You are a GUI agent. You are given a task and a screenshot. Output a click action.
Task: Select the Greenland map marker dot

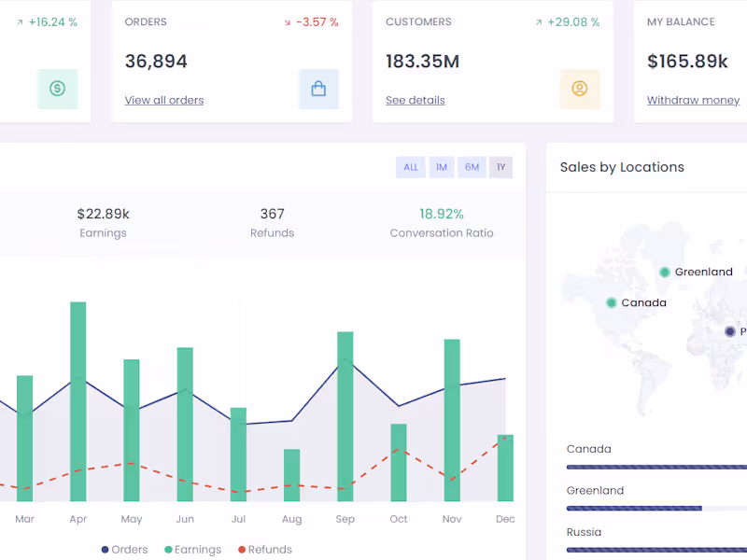coord(665,272)
